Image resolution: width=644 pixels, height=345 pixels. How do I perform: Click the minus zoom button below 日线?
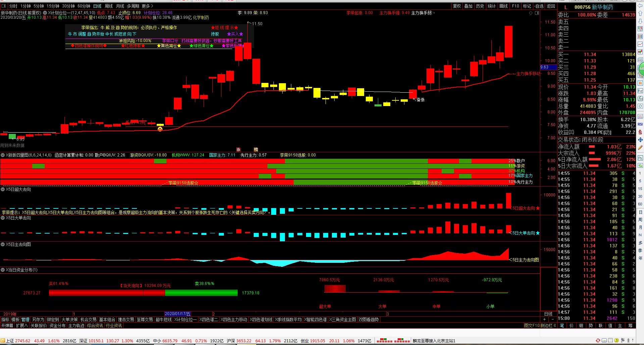tap(553, 319)
